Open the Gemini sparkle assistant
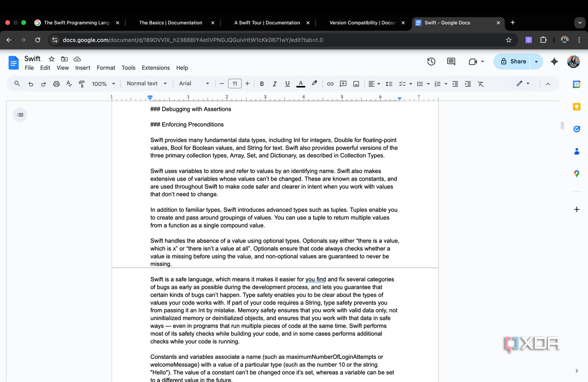 554,62
